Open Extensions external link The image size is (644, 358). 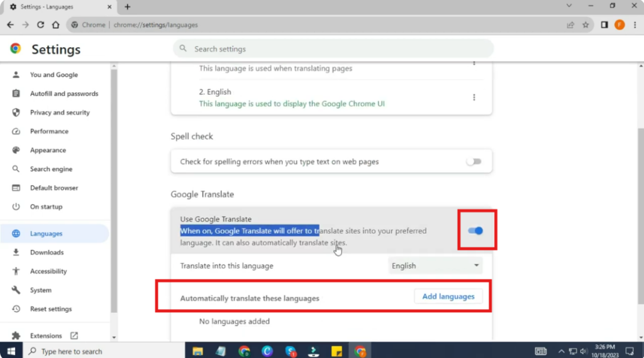[x=74, y=335]
